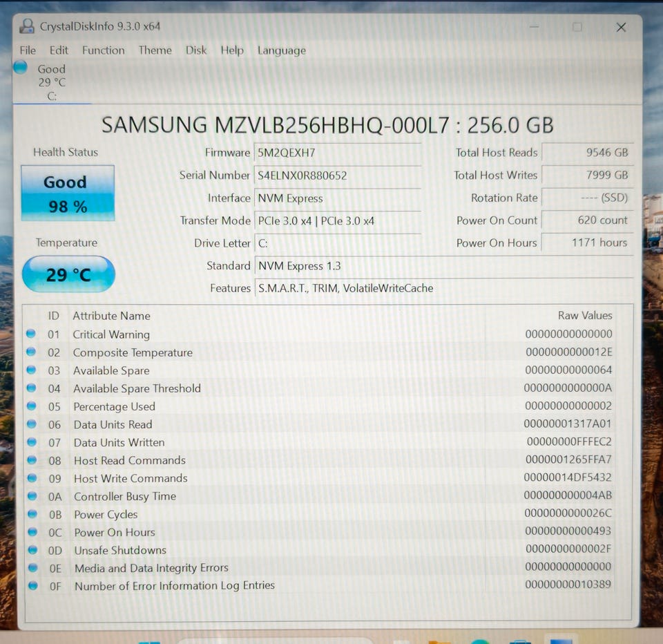This screenshot has height=644, width=663.
Task: Click status dot for Available Spare Threshold row
Action: pos(31,388)
